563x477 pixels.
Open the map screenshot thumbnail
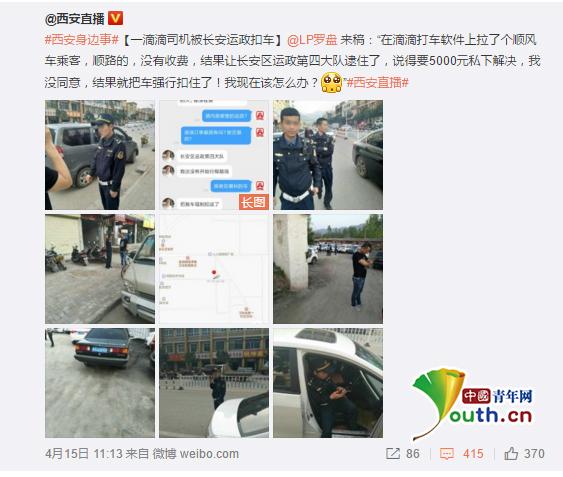[214, 269]
